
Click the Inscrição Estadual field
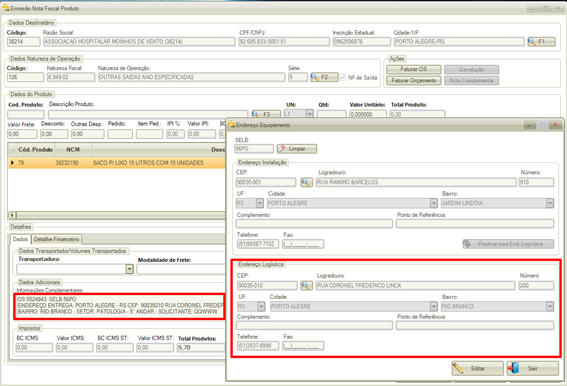[x=362, y=42]
